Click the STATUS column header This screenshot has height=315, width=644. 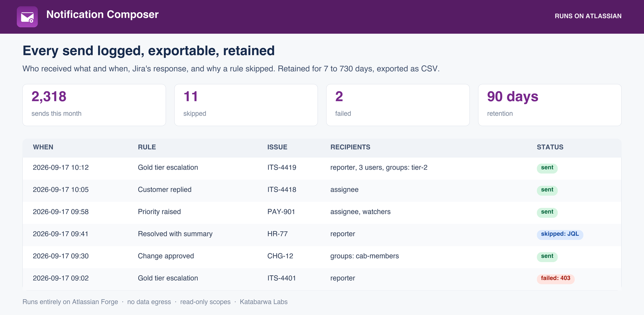[x=550, y=147]
